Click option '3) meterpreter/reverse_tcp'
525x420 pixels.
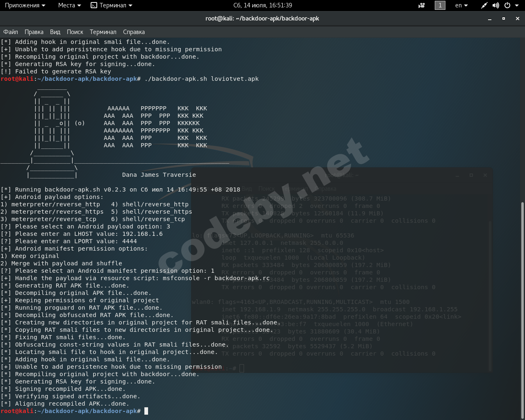click(48, 219)
